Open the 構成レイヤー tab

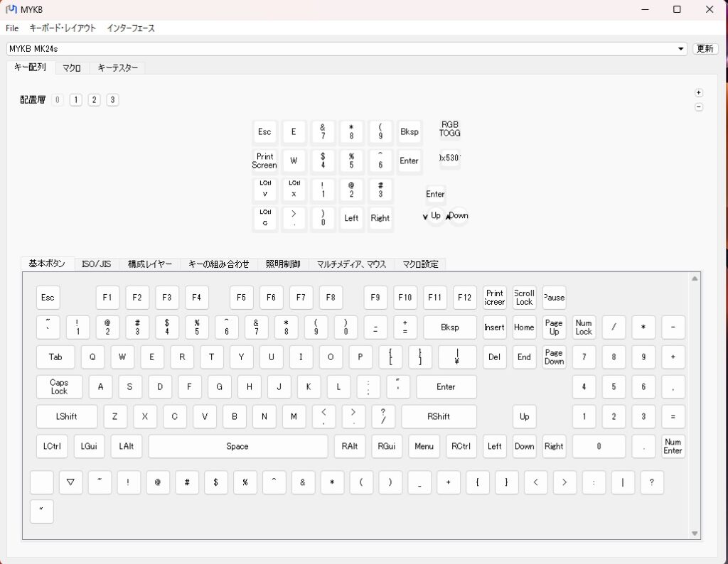click(x=149, y=264)
